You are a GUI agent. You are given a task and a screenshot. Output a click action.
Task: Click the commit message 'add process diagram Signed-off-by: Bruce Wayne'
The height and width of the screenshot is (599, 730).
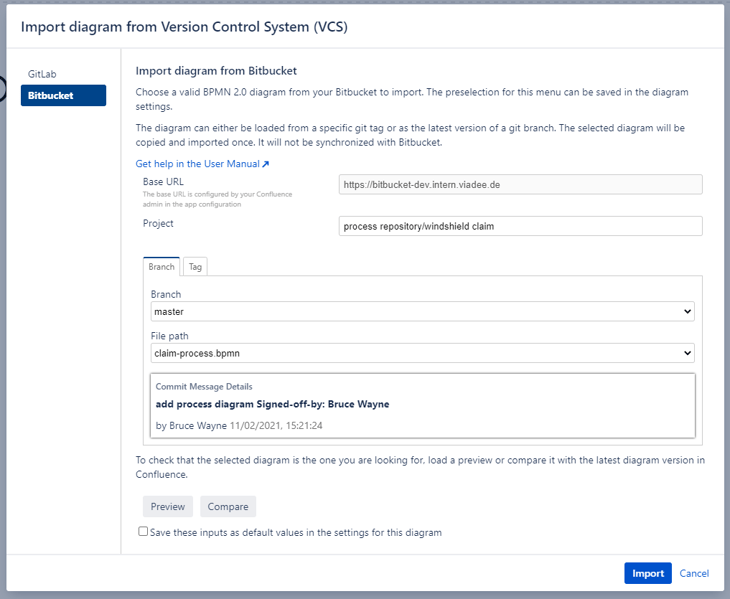click(272, 404)
